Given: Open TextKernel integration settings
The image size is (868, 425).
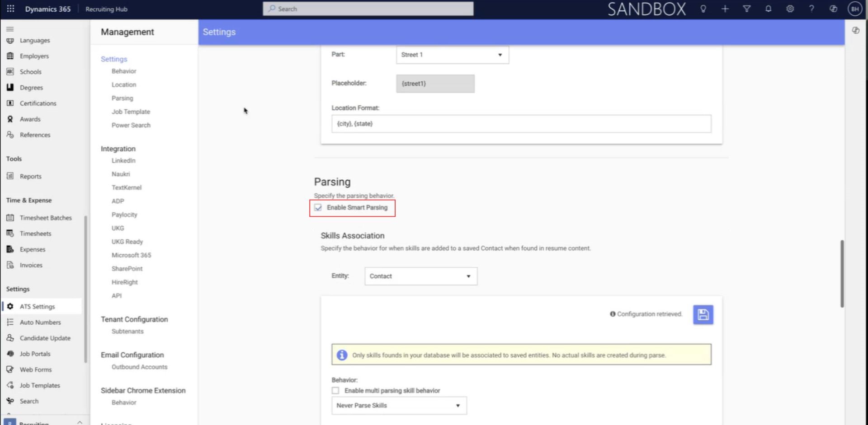Looking at the screenshot, I should [x=127, y=188].
